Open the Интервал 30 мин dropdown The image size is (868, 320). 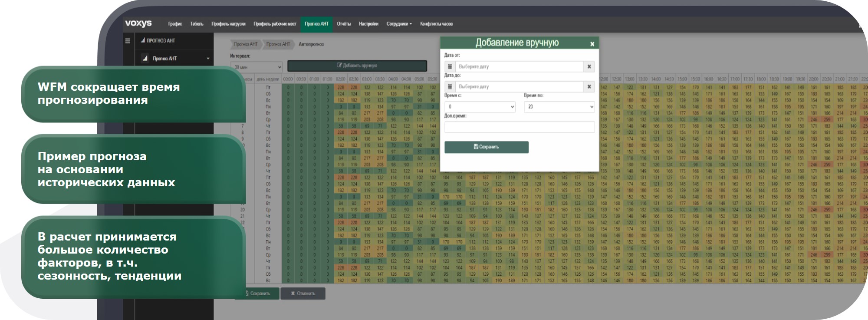256,67
